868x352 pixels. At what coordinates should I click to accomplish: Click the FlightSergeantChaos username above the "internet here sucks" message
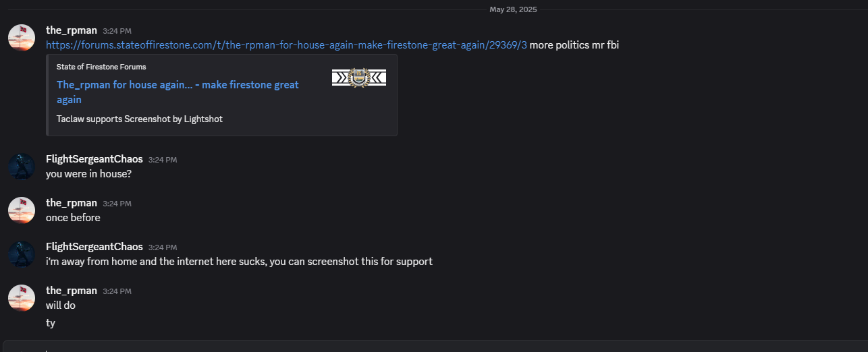(94, 247)
